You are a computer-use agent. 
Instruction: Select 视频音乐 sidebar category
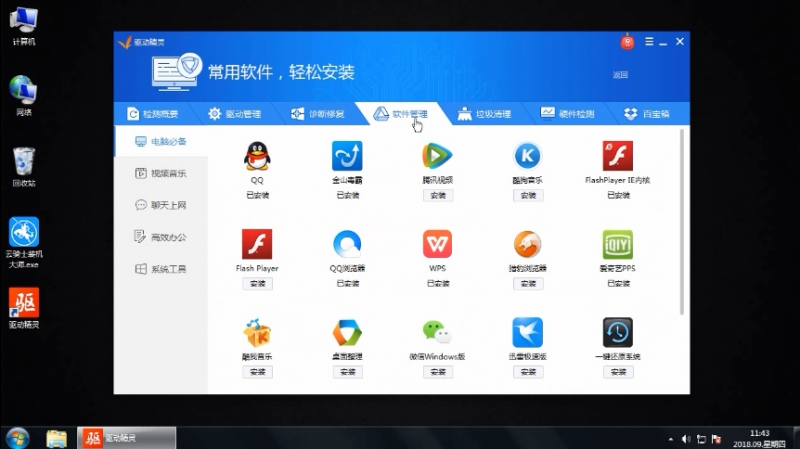(161, 173)
